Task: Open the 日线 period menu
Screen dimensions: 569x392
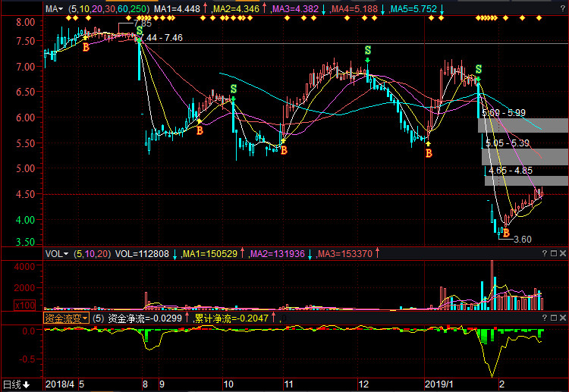Action: coord(17,384)
